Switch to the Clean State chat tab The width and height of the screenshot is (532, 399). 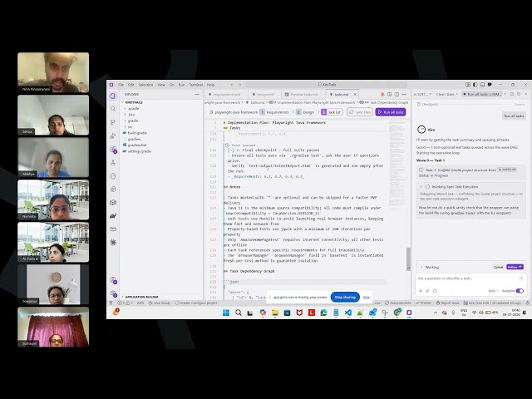tap(447, 94)
